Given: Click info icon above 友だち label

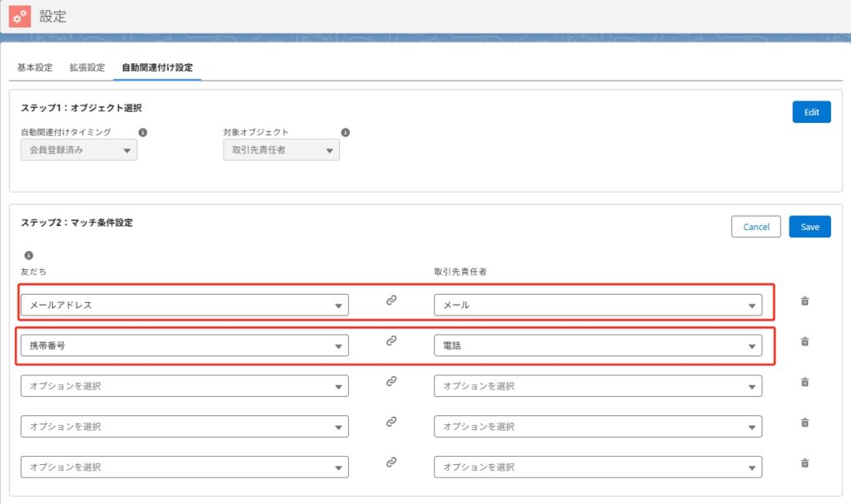Looking at the screenshot, I should pyautogui.click(x=28, y=256).
